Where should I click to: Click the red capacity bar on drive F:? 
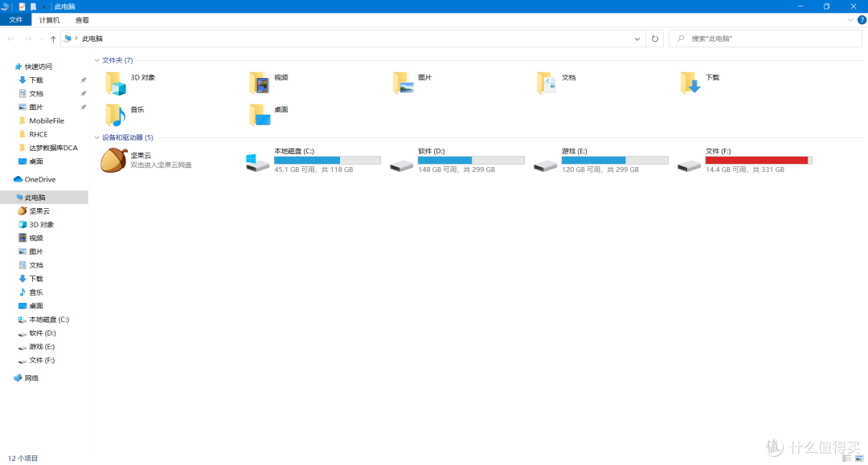(755, 160)
